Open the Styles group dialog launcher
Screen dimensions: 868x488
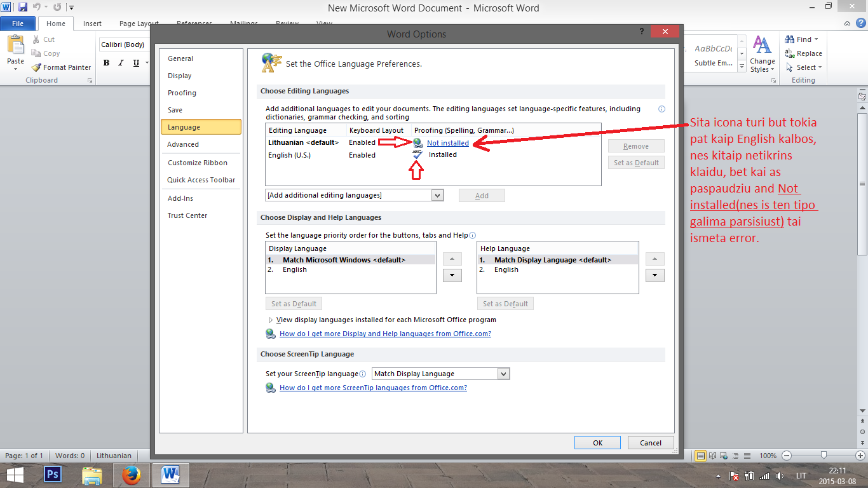(775, 81)
